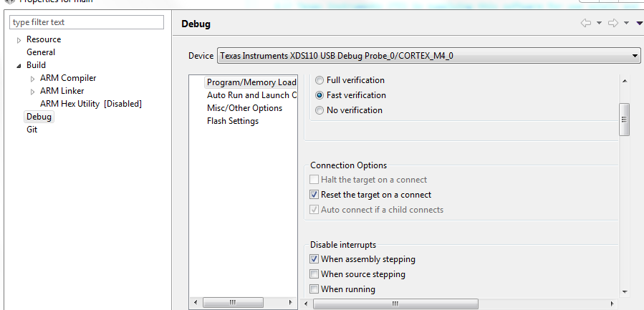Select Fast verification radio button

coord(319,95)
